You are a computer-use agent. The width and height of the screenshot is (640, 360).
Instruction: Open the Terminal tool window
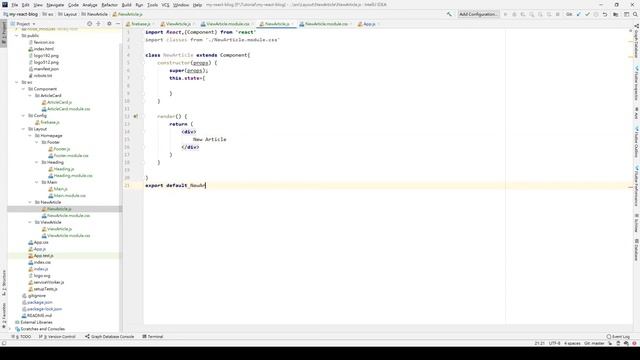pyautogui.click(x=153, y=337)
